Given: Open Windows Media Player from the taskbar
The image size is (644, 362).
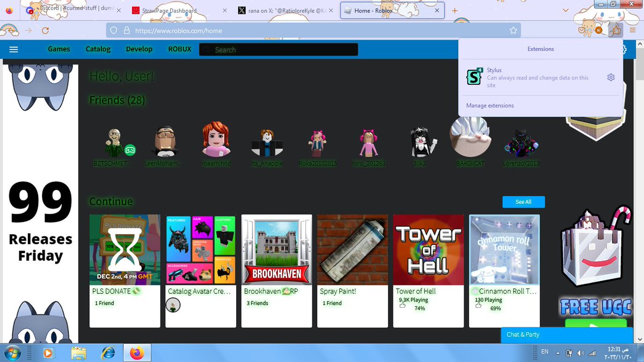Looking at the screenshot, I should 48,353.
